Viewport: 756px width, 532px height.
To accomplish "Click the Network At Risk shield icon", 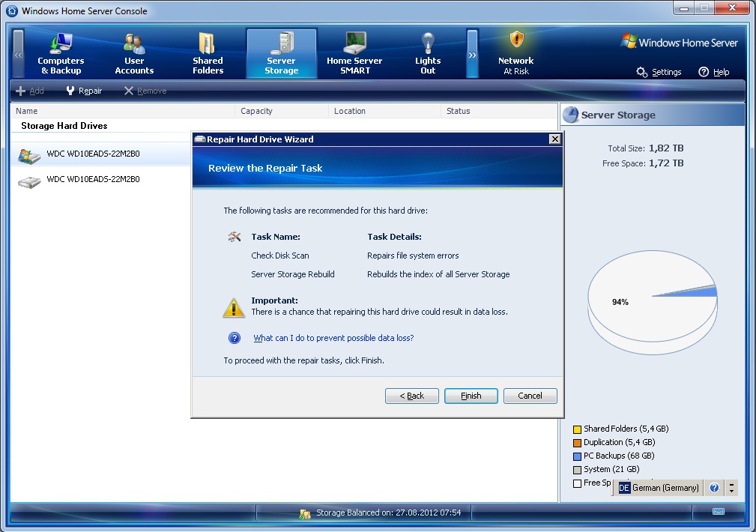I will click(516, 40).
